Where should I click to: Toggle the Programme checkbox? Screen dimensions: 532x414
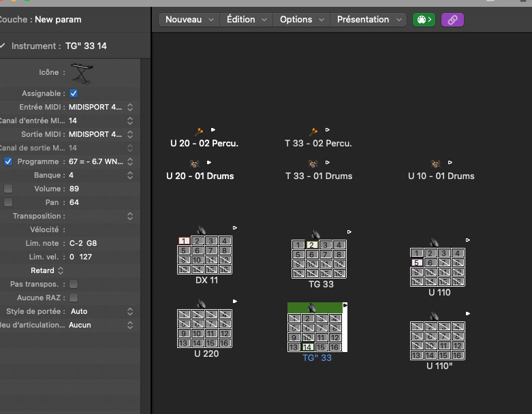(x=8, y=161)
